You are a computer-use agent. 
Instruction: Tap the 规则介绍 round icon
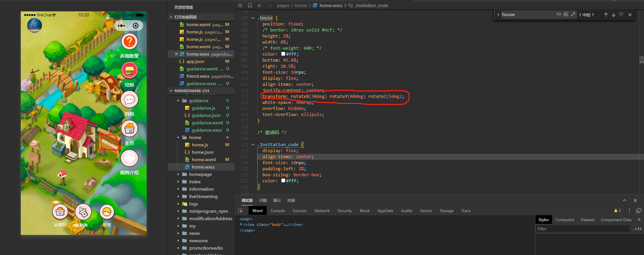[x=129, y=158]
